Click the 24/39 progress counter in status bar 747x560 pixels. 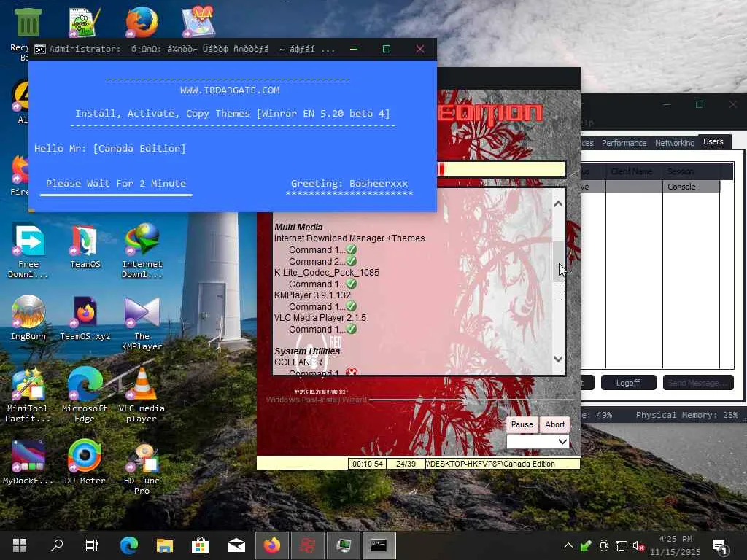pos(406,464)
